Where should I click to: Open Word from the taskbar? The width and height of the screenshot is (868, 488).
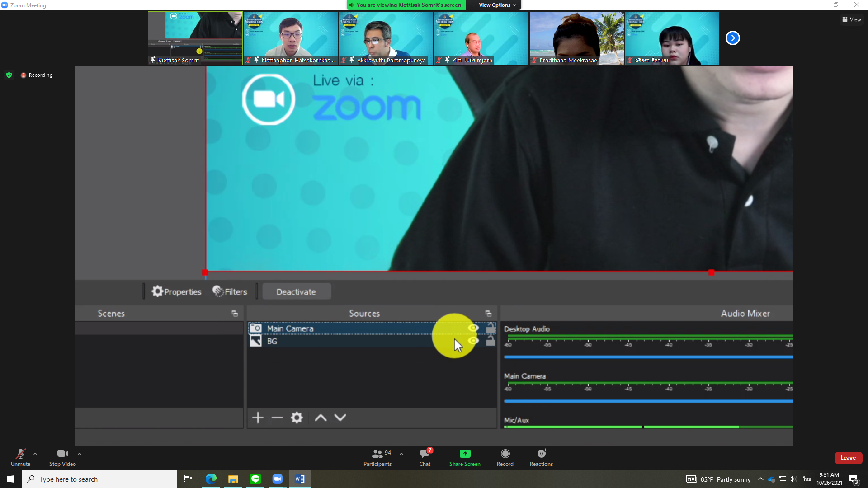[300, 479]
